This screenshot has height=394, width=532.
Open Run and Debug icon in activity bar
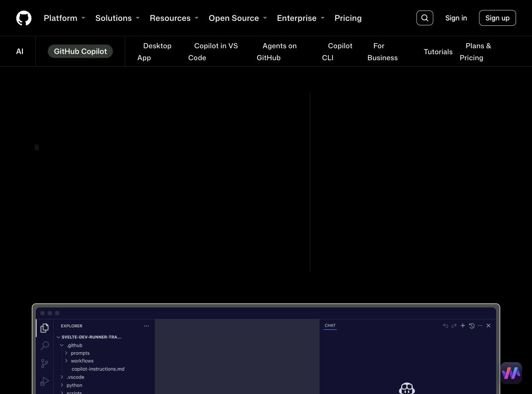pos(44,381)
